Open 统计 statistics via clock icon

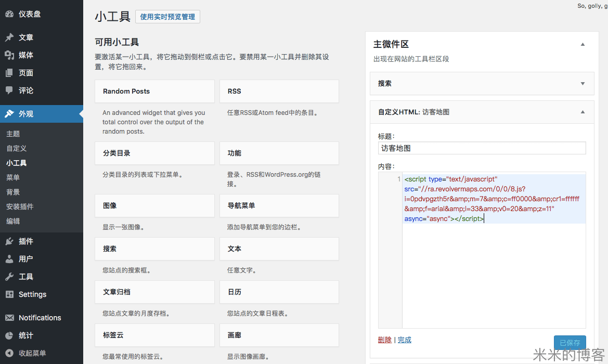coord(9,335)
